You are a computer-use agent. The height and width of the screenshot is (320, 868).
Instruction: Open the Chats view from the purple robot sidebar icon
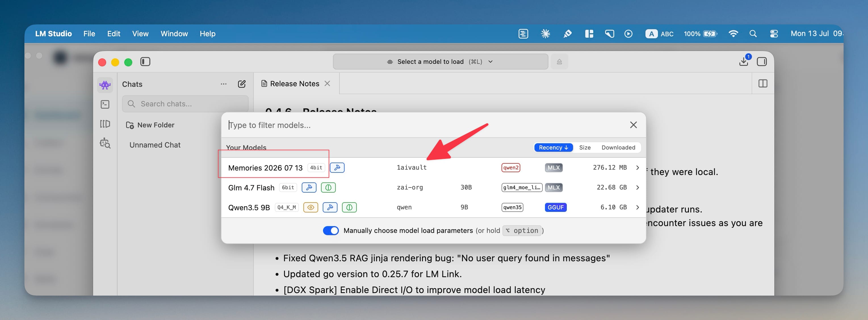pos(105,85)
